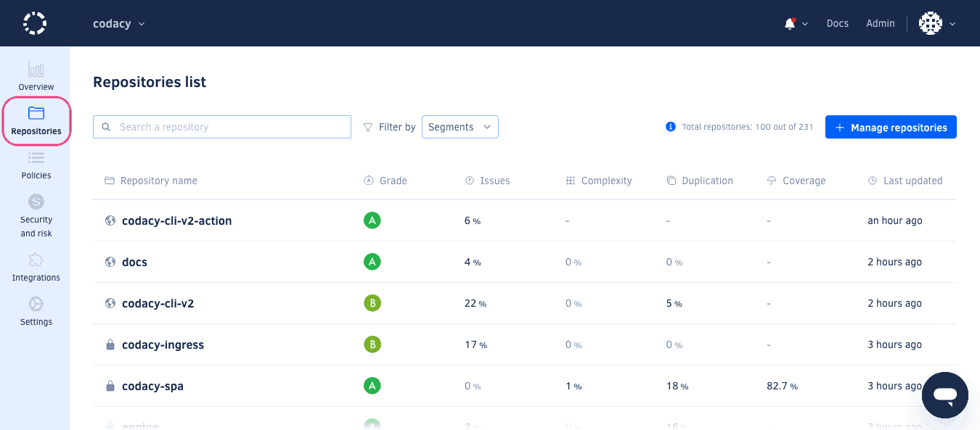Open the notifications bell
Viewport: 980px width, 430px height.
pyautogui.click(x=791, y=22)
